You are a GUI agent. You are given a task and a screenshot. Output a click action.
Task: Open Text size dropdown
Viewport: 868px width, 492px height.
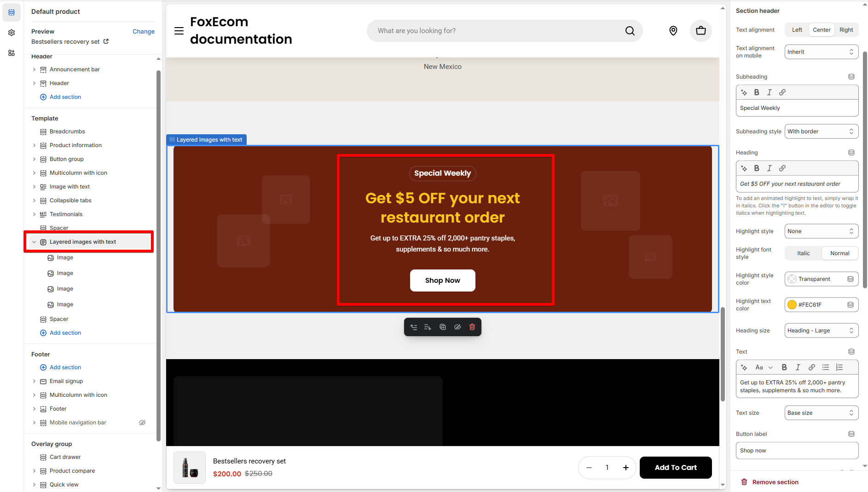tap(822, 413)
